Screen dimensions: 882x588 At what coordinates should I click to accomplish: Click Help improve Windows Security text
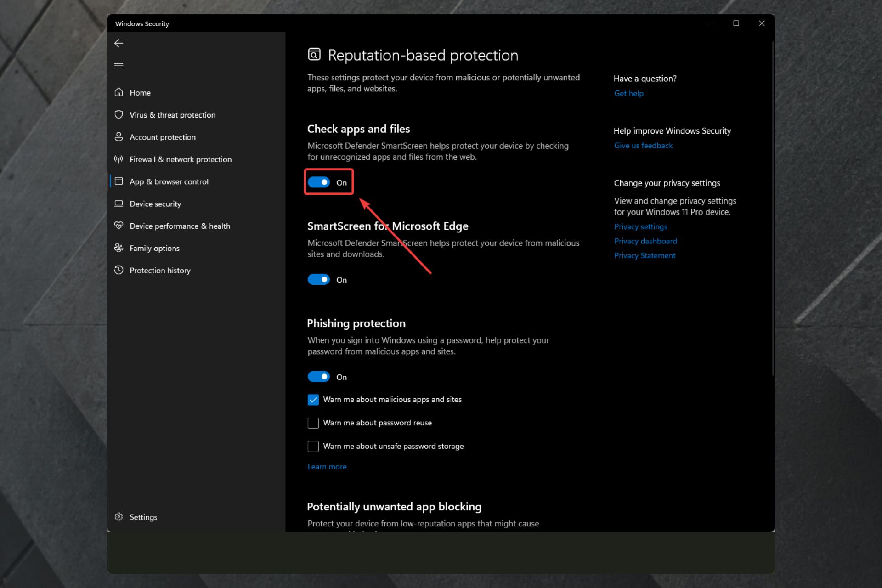(x=672, y=131)
